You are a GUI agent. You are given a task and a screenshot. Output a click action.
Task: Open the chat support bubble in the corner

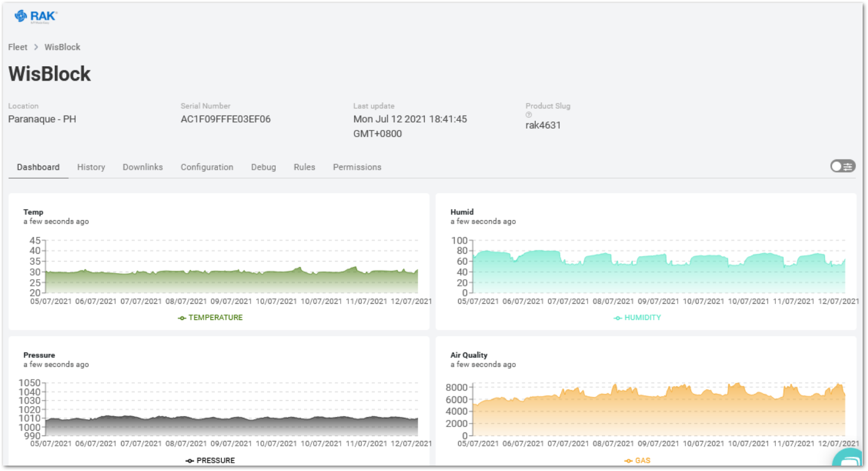[x=848, y=461]
